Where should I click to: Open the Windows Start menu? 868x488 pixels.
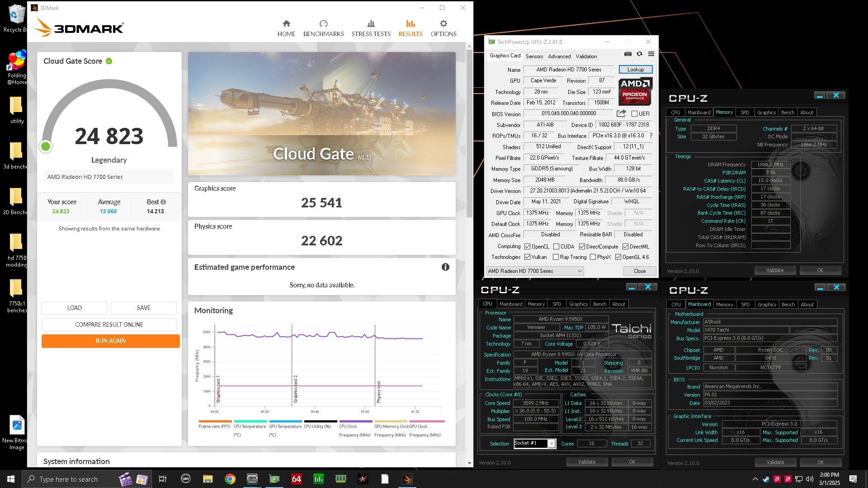pyautogui.click(x=11, y=479)
